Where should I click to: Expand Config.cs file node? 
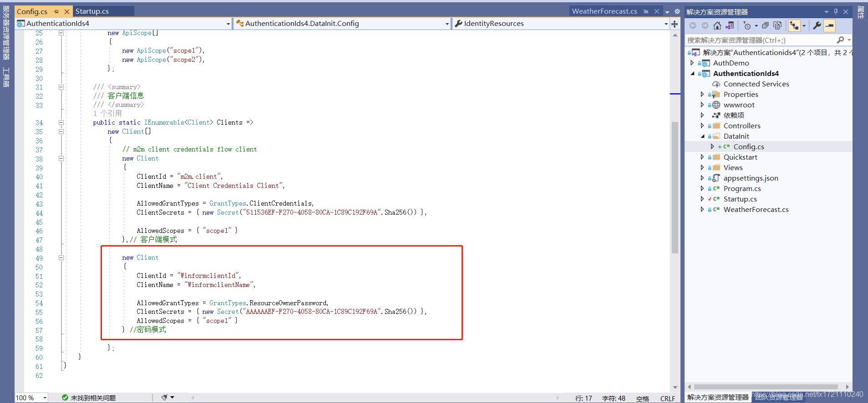click(x=712, y=146)
